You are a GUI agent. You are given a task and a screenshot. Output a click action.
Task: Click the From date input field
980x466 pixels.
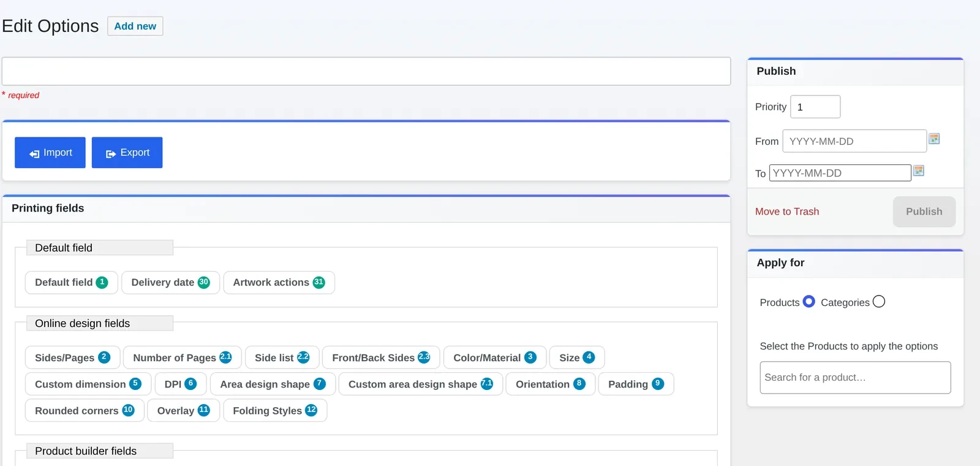click(854, 141)
